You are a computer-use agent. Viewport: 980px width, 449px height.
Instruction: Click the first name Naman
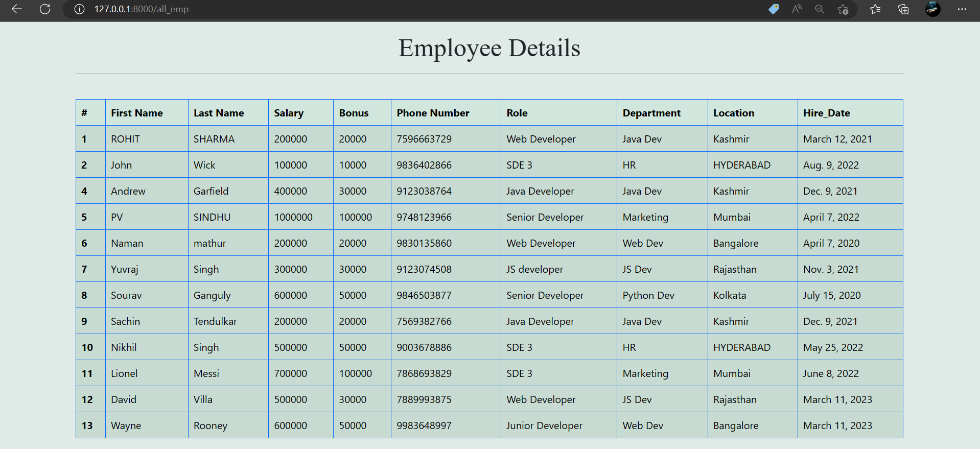coord(127,243)
